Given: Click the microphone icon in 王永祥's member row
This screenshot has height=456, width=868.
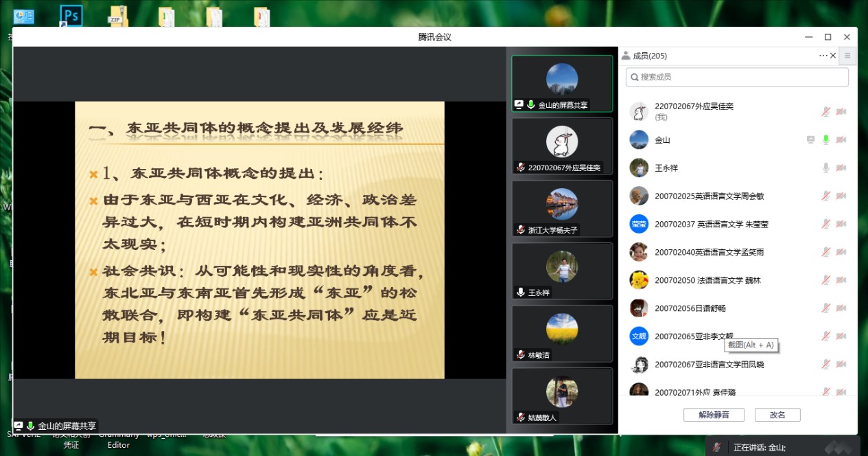Looking at the screenshot, I should pos(826,168).
